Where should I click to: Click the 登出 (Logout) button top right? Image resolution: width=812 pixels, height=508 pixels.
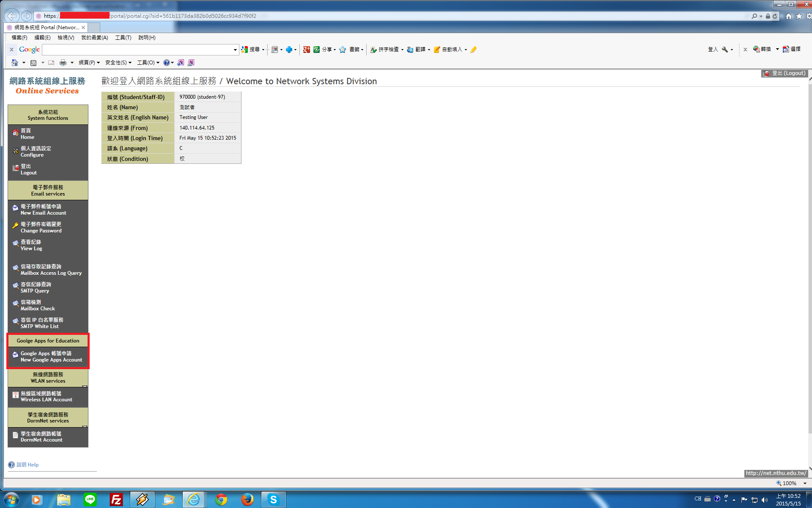coord(785,73)
